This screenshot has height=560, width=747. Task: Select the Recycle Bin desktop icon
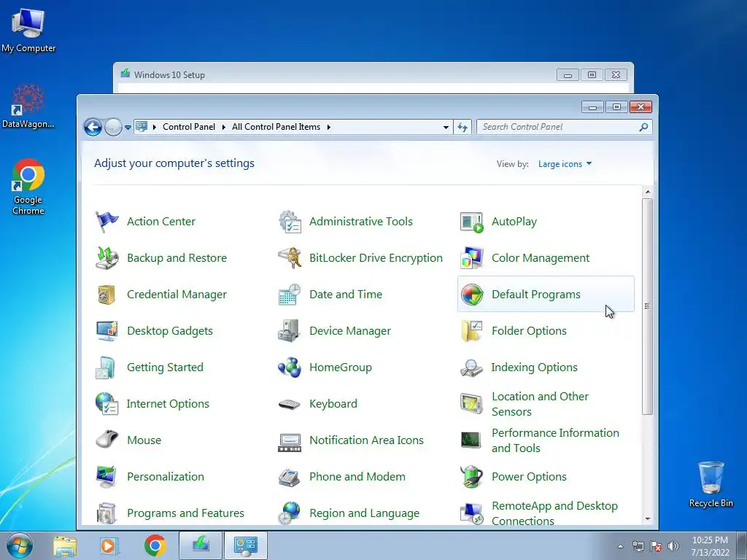point(711,484)
